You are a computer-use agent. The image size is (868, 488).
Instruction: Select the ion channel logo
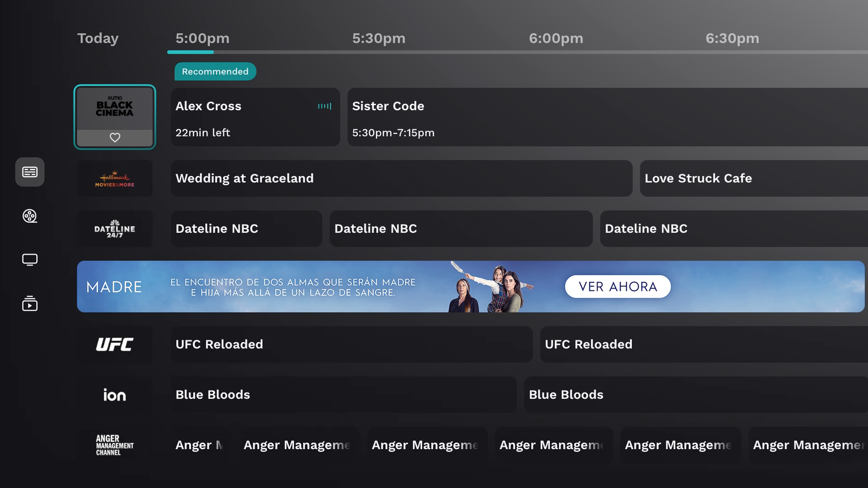point(115,395)
